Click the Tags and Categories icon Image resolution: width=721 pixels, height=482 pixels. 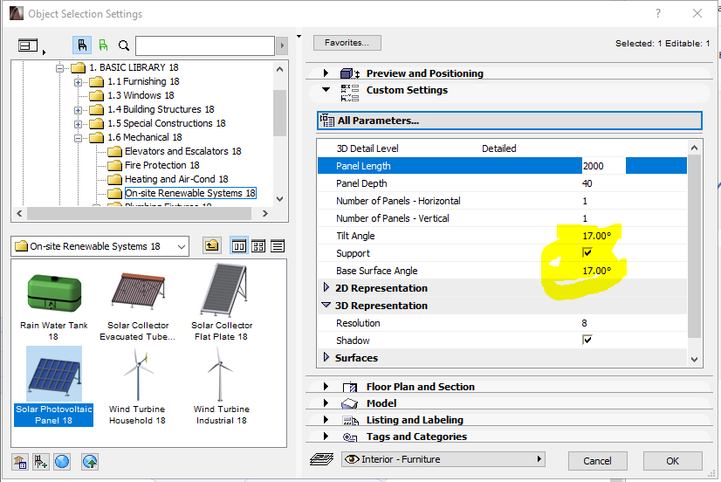(x=350, y=436)
